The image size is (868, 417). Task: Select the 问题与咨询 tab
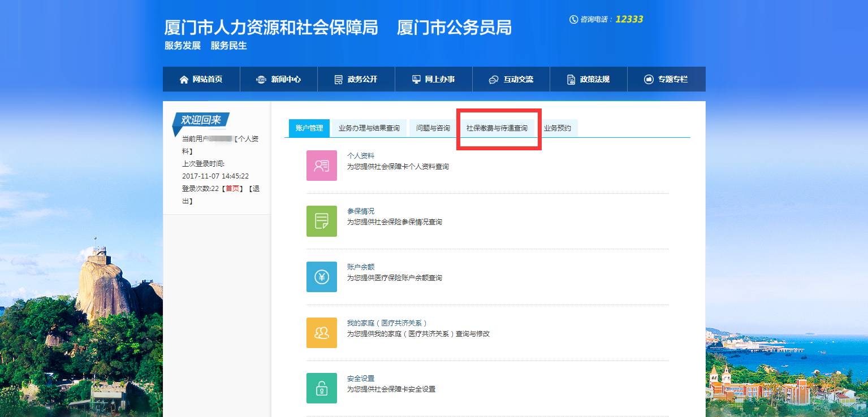pos(433,128)
